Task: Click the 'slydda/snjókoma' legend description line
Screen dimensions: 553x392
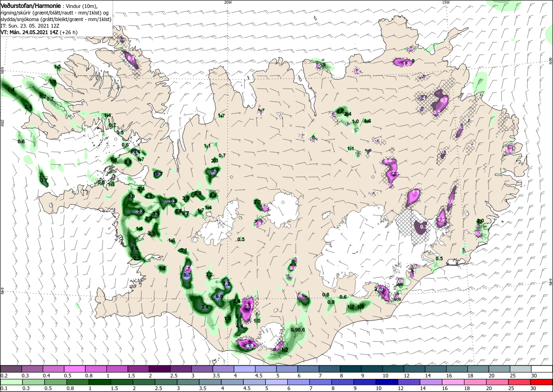Action: click(x=56, y=19)
